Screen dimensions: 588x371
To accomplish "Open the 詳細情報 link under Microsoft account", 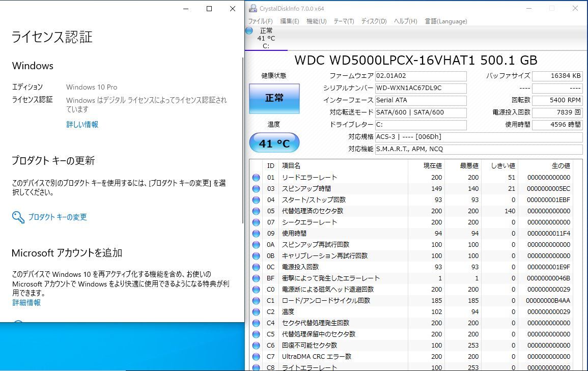I will click(x=26, y=303).
